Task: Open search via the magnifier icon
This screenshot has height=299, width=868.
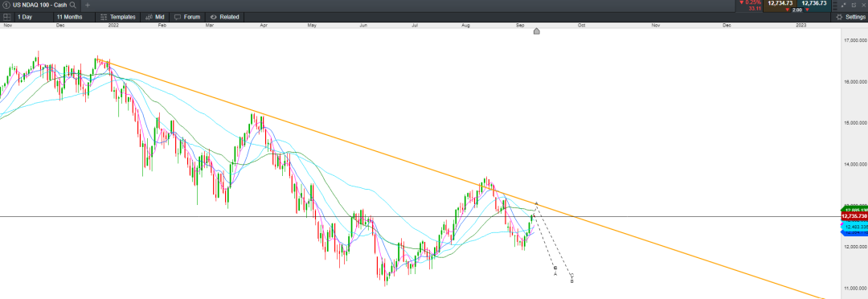Action: coord(72,5)
